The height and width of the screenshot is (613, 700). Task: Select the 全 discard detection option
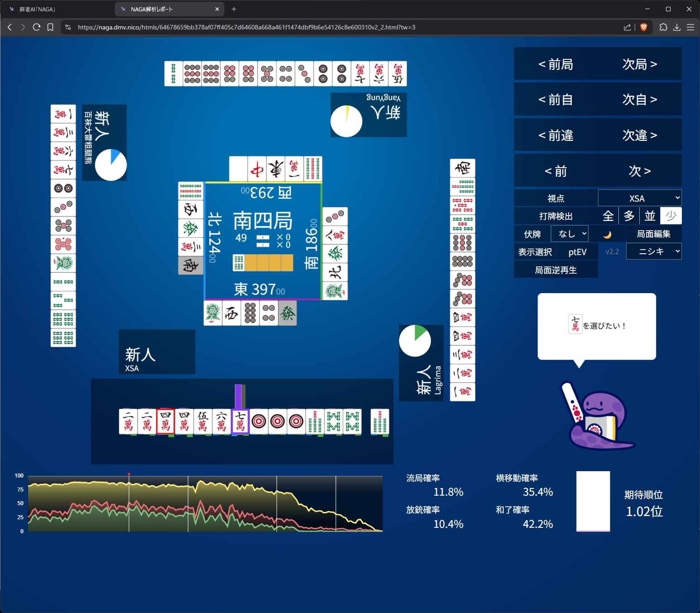click(x=608, y=216)
